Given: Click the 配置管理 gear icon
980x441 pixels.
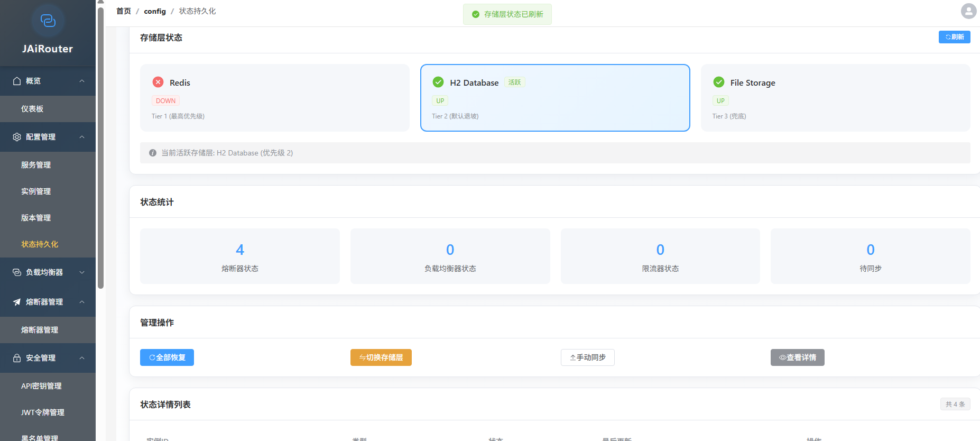Looking at the screenshot, I should [x=17, y=137].
